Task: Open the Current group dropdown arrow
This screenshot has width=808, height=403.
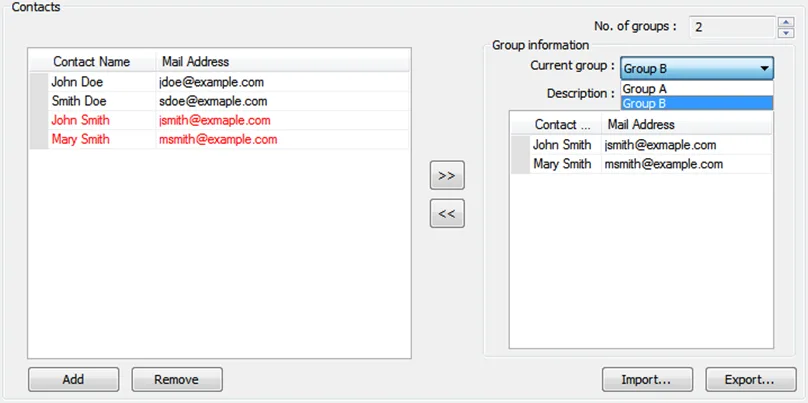Action: pos(764,68)
